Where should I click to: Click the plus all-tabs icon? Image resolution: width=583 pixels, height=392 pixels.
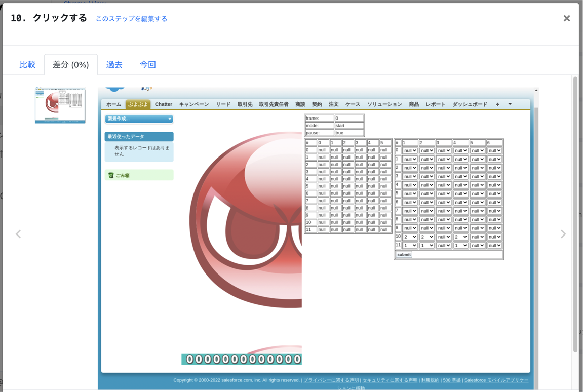click(497, 104)
